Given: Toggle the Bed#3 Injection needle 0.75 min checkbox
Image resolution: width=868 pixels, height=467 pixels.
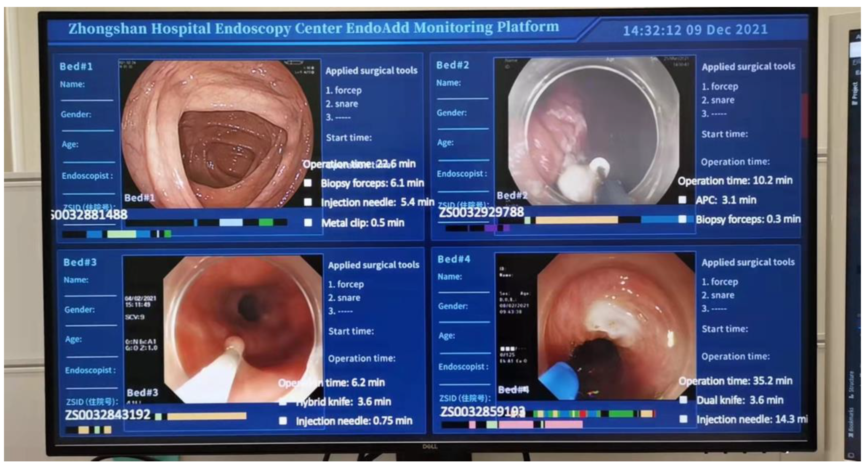Looking at the screenshot, I should point(283,421).
